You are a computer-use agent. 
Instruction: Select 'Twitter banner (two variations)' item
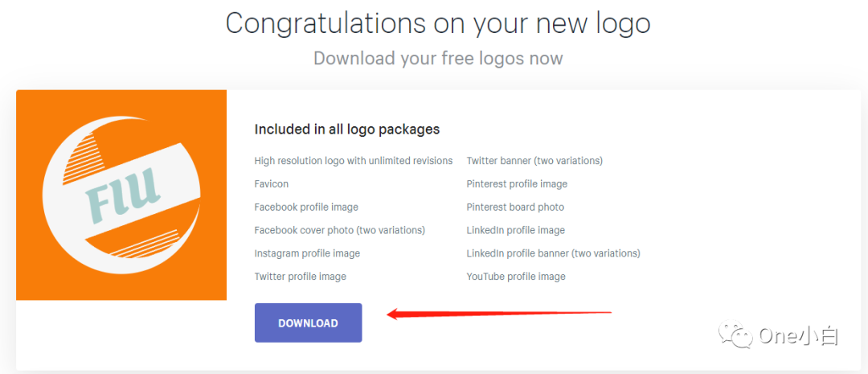click(534, 161)
